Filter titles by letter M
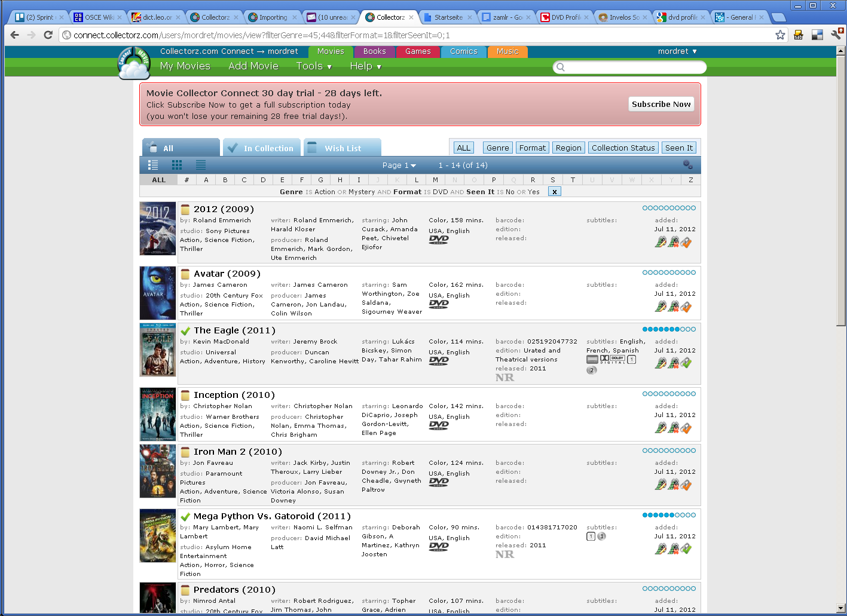Screen dimensions: 847x616 point(435,180)
